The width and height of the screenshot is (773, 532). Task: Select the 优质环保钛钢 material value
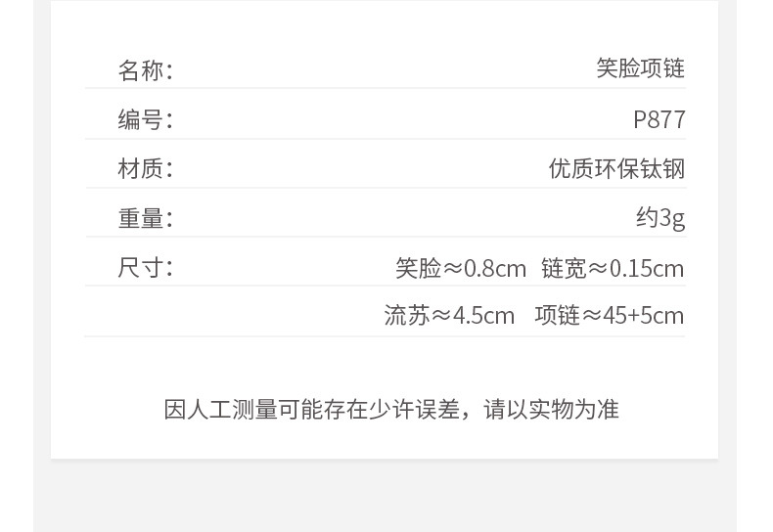(616, 169)
